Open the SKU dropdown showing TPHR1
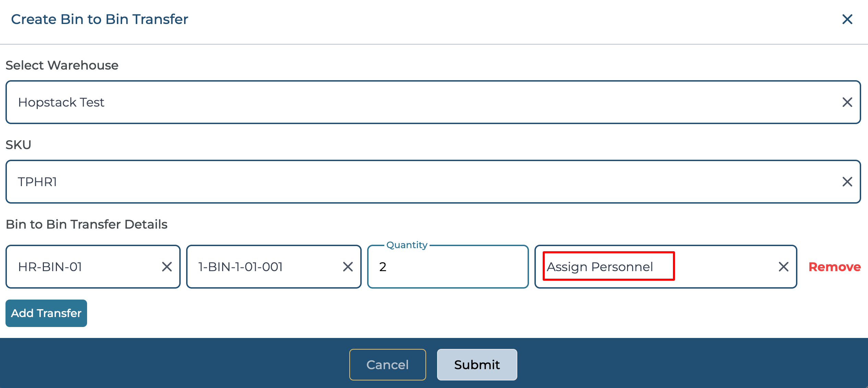Image resolution: width=868 pixels, height=388 pixels. (x=411, y=182)
